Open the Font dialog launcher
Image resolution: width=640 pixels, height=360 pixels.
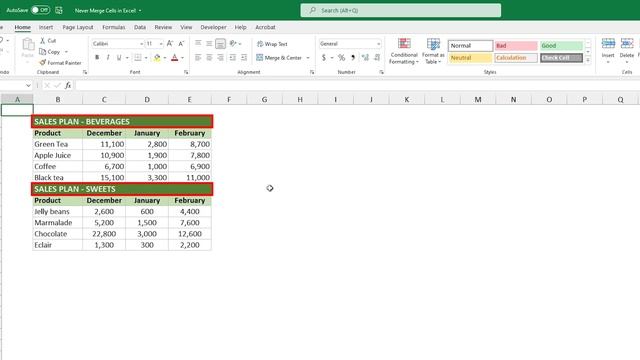click(x=186, y=72)
